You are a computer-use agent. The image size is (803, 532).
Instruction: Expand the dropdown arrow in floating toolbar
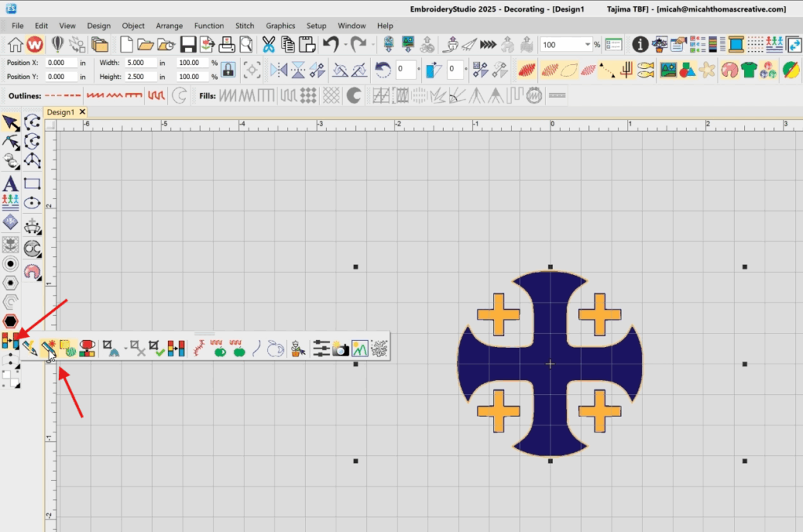pos(125,349)
